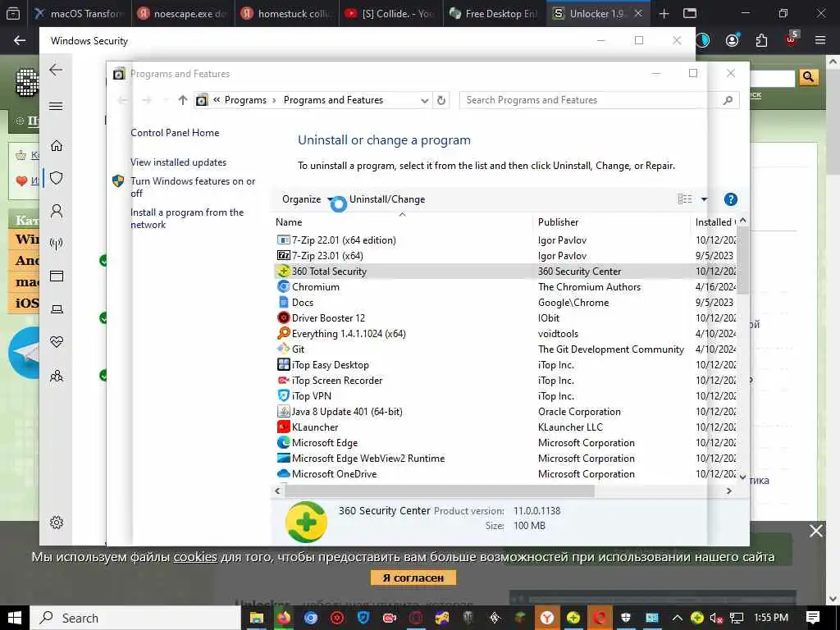Screen dimensions: 840x630
Task: Expand the address bar history dropdown
Action: pos(424,100)
